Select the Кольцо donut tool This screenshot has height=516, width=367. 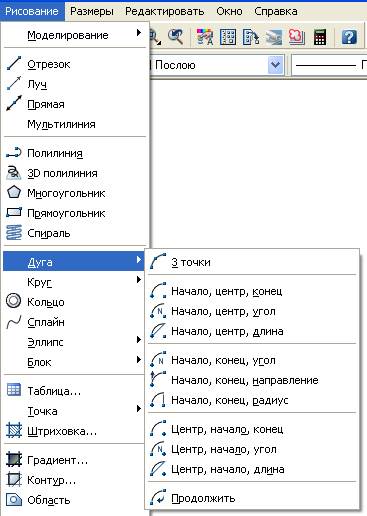pyautogui.click(x=75, y=302)
